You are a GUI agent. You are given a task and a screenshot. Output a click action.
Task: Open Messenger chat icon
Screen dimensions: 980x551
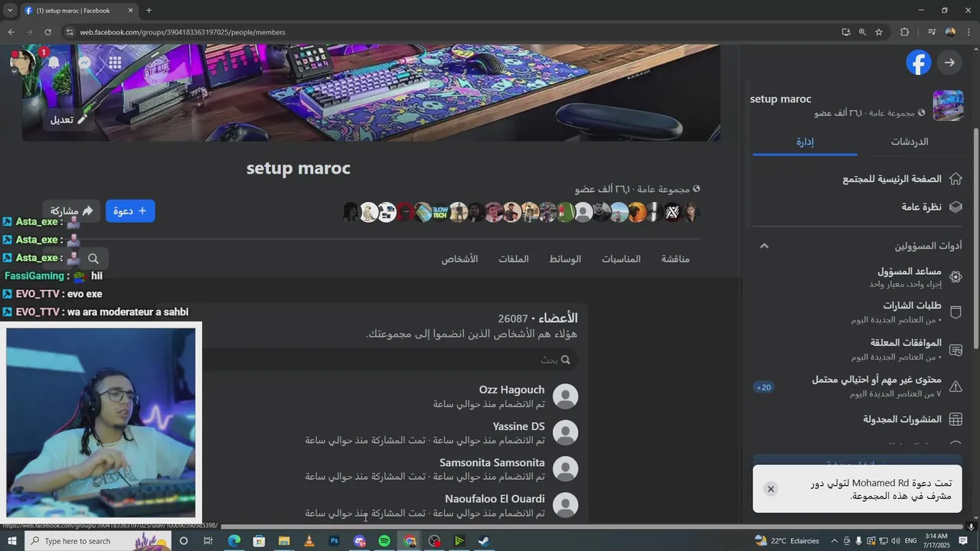coord(85,63)
